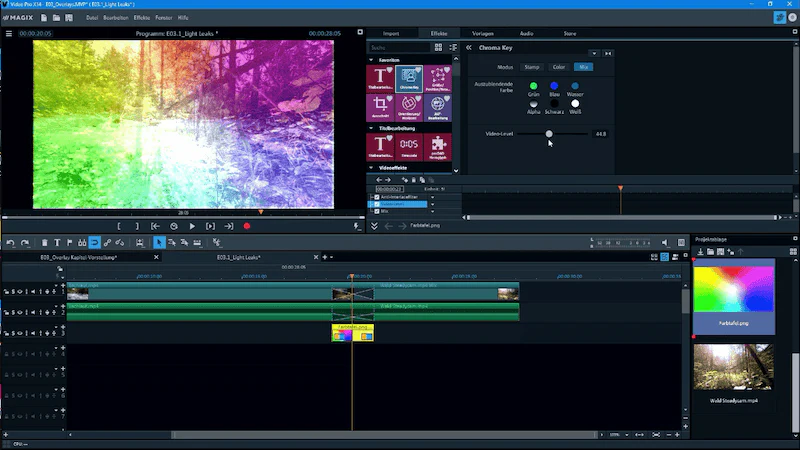Screen dimensions: 800x450
Task: Click the lightning performance icon under the preview
Action: pyautogui.click(x=357, y=227)
